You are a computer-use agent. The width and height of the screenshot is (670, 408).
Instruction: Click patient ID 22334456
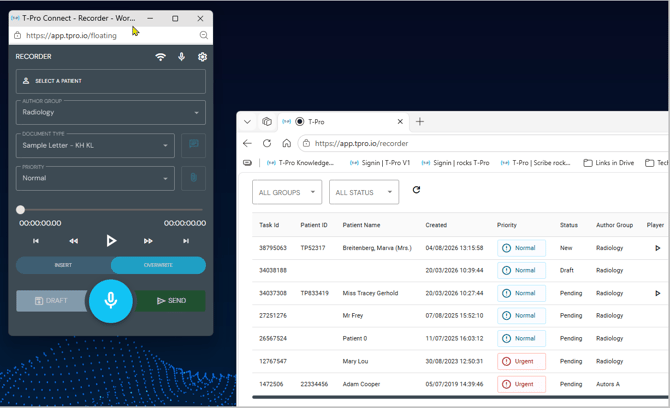[314, 384]
